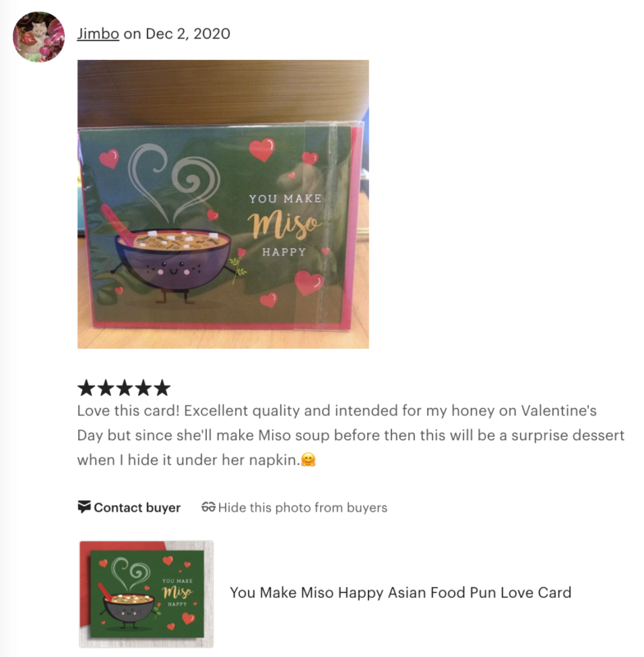This screenshot has width=644, height=657.
Task: Click the gold Miso script in buyer photo
Action: (x=284, y=224)
